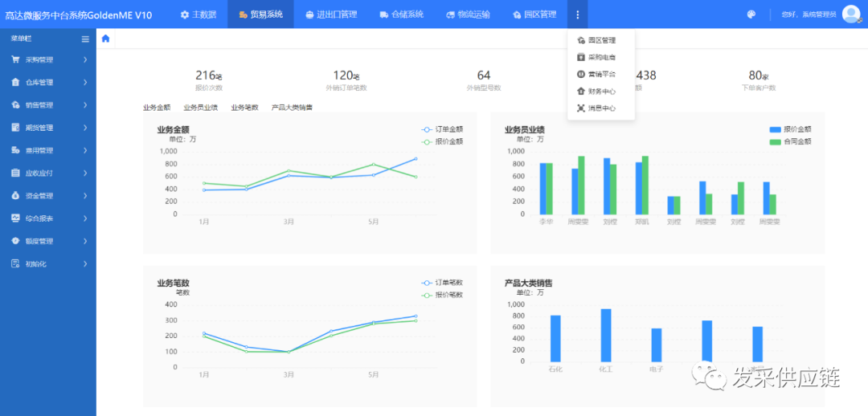Collapse the sidebar with the hamburger icon
Screen dimensions: 868x416
[85, 39]
